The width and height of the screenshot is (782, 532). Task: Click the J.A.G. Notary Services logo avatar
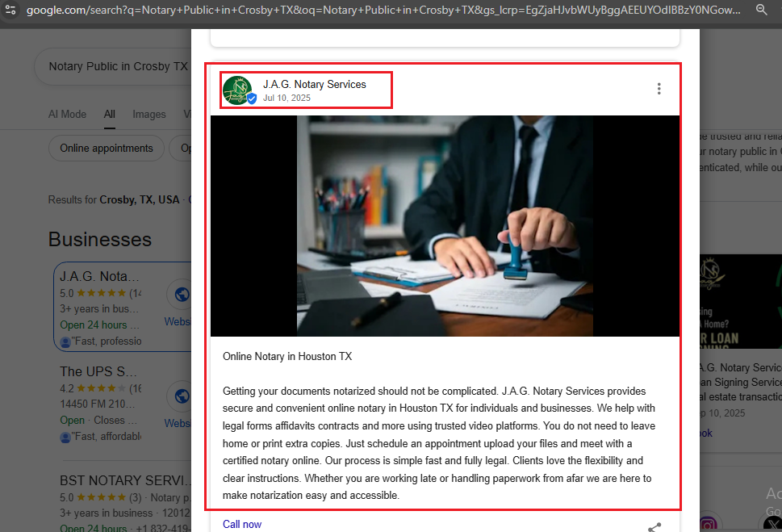[238, 90]
